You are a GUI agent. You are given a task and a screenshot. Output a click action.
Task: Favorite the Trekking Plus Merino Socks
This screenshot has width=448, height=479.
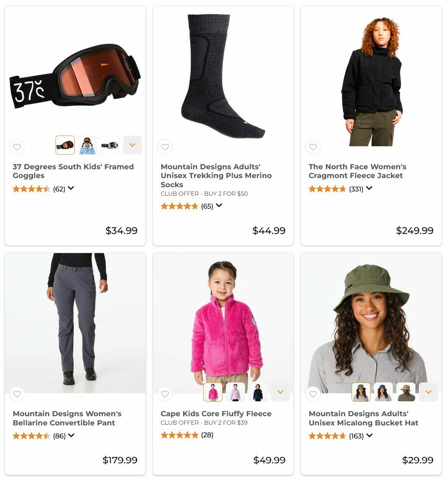click(x=165, y=147)
